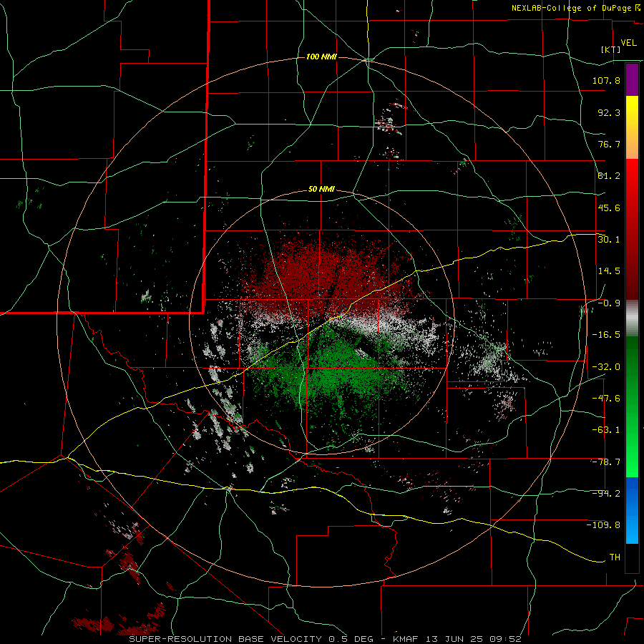Pick the yellow-orange segment of the color bar
This screenshot has height=644, width=644.
point(632,127)
